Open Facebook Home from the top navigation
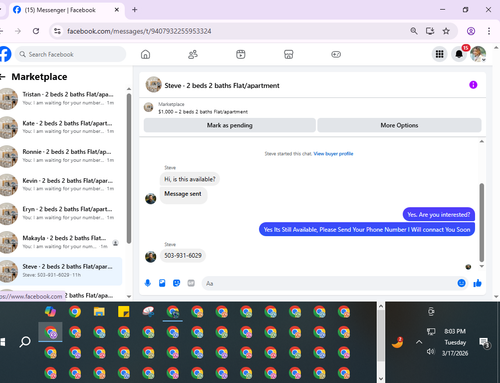Image resolution: width=500 pixels, height=383 pixels. [145, 54]
